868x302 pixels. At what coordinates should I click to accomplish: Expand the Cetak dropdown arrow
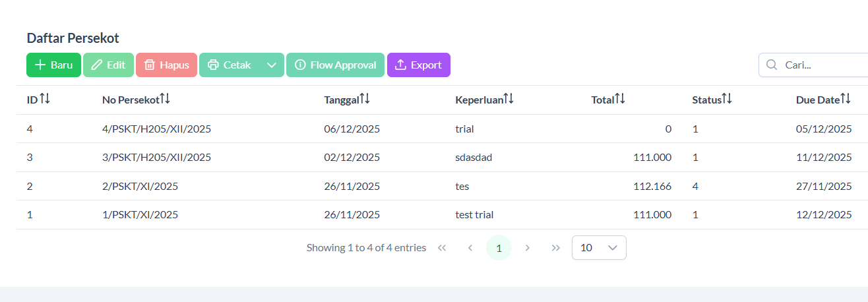272,65
